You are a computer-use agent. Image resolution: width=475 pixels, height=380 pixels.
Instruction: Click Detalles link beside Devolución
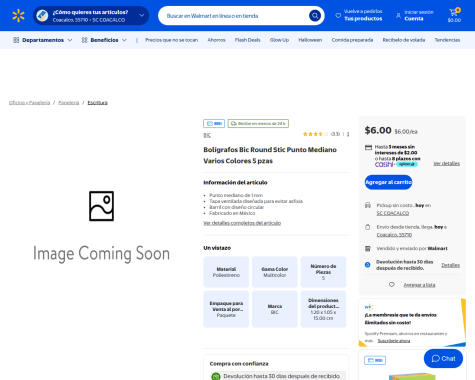click(451, 265)
